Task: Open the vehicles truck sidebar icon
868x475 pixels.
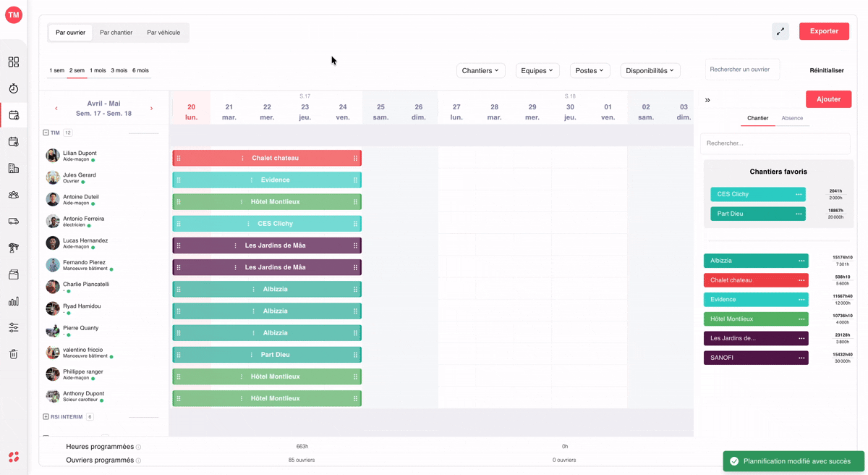Action: coord(14,222)
